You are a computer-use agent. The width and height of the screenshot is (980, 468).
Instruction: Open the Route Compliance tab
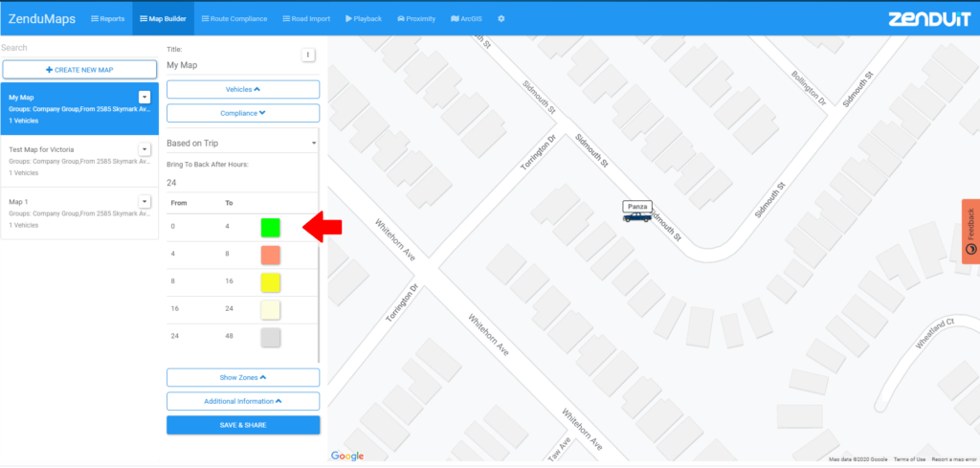coord(234,19)
